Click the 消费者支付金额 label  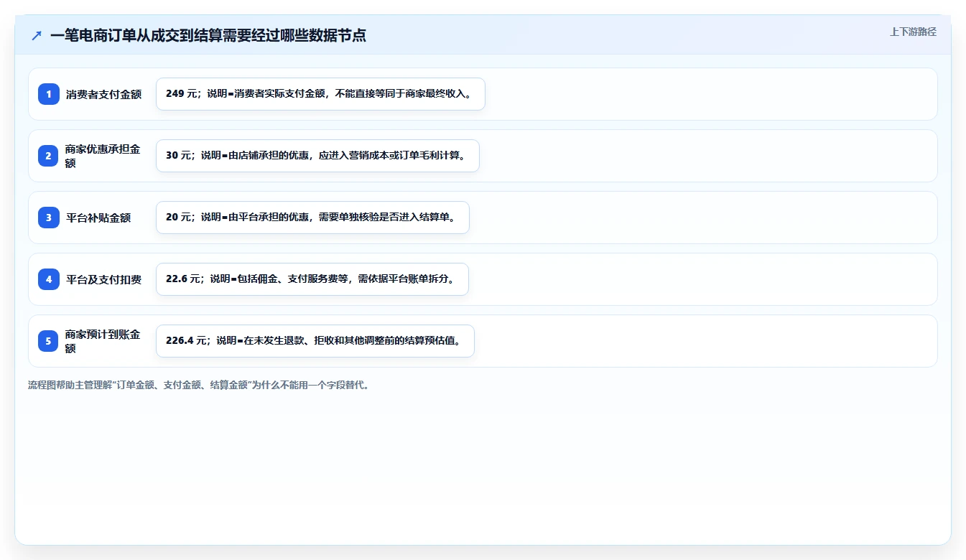(104, 94)
